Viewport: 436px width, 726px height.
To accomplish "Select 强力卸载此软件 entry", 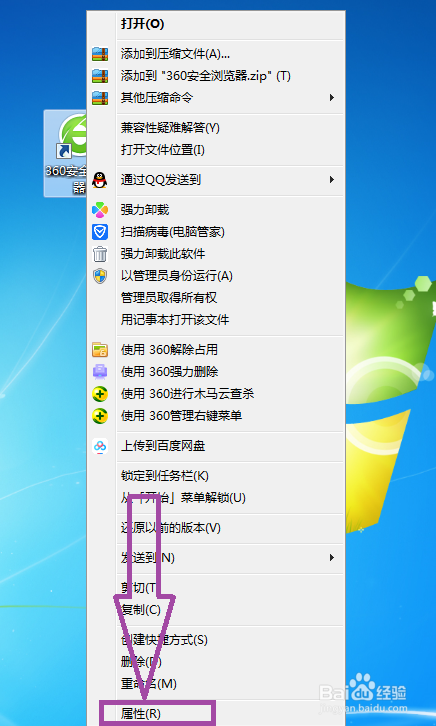I will pos(163,254).
